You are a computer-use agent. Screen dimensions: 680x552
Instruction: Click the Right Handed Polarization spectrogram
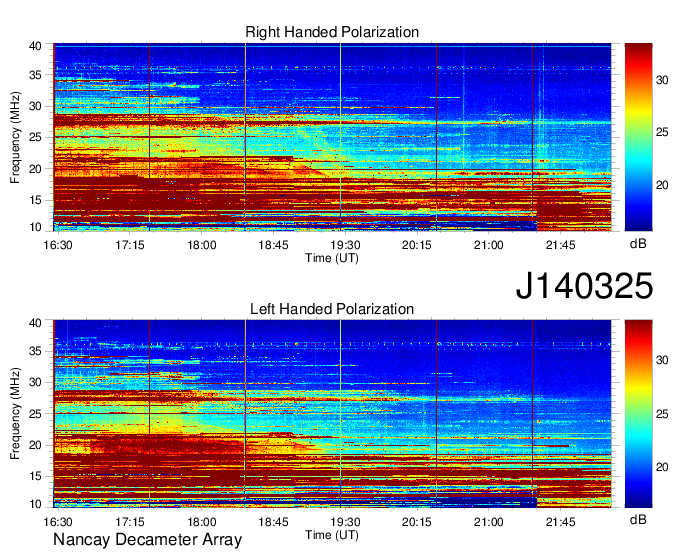(332, 137)
